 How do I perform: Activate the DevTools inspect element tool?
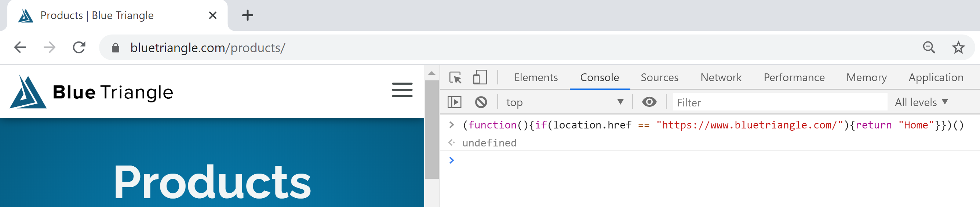455,78
